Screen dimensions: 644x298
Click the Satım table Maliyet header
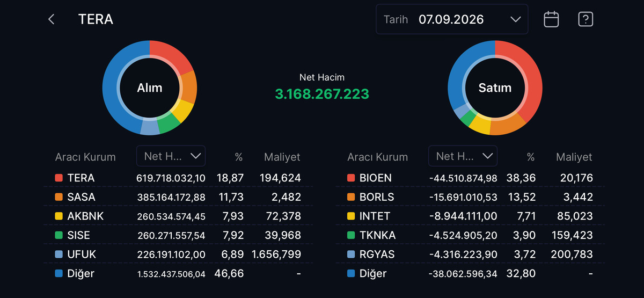point(574,157)
